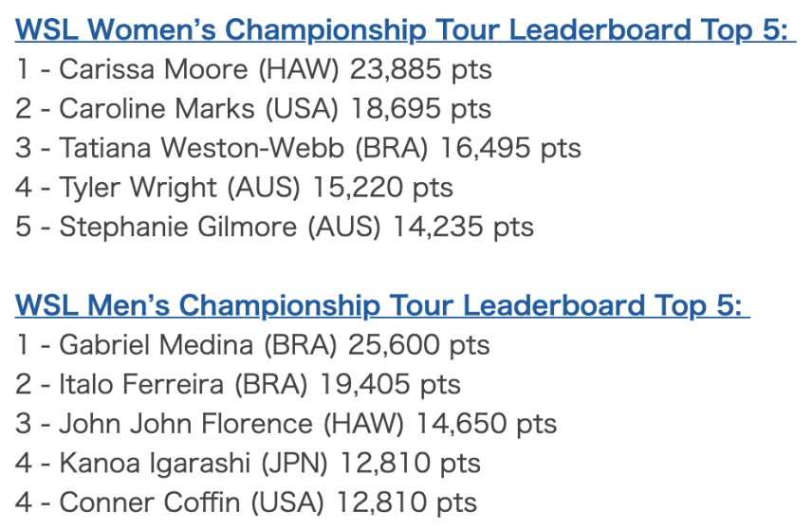Click the 25,600 pts score
Image resolution: width=812 pixels, height=530 pixels.
click(x=419, y=345)
